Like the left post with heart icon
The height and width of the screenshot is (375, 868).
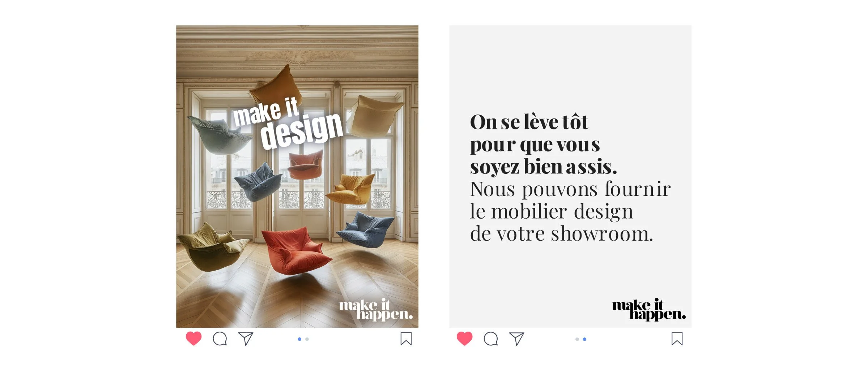(193, 339)
